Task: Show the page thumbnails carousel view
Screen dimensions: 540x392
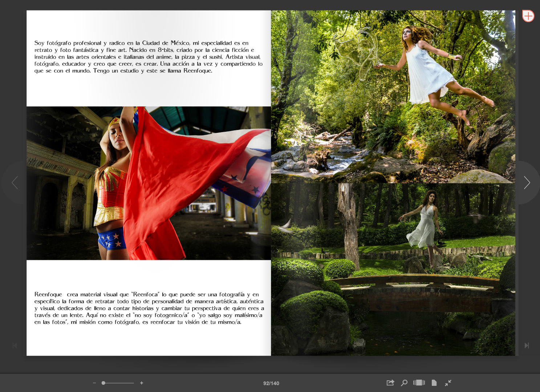Action: [419, 383]
